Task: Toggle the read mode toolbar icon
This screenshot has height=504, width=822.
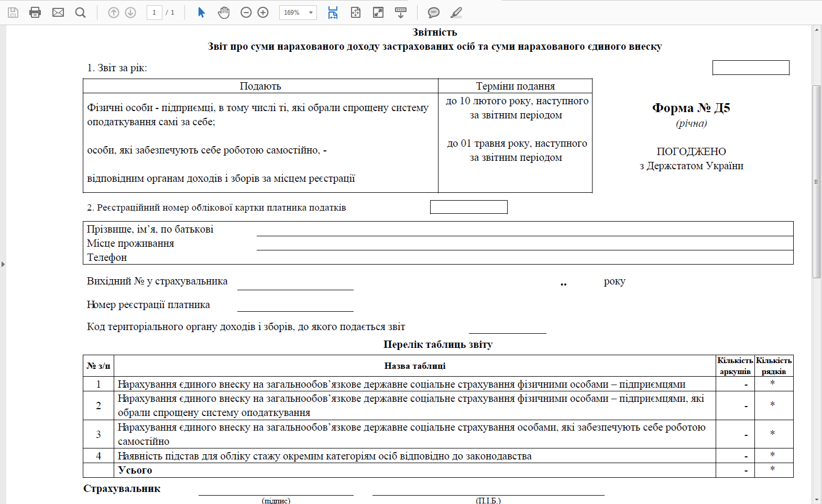Action: click(x=401, y=13)
